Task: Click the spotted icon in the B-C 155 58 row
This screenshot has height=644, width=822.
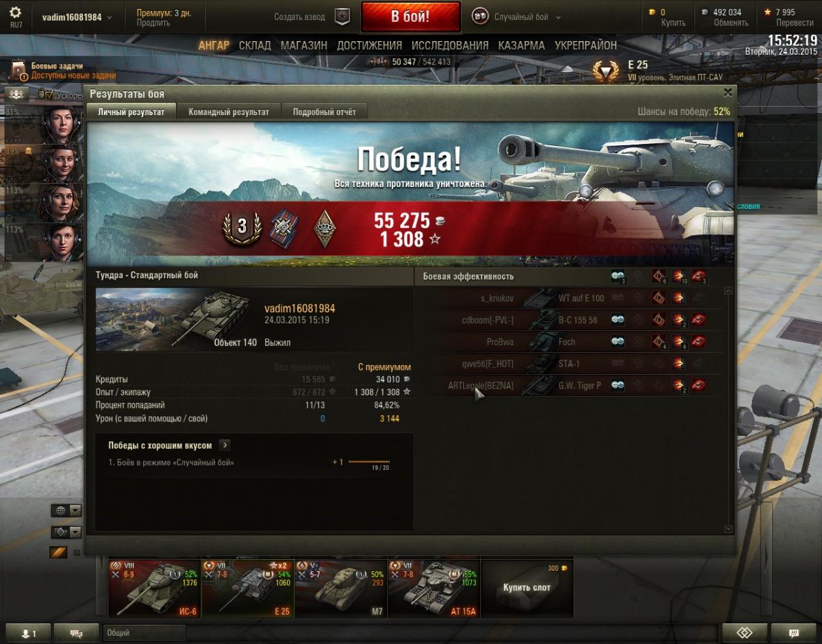Action: (618, 320)
